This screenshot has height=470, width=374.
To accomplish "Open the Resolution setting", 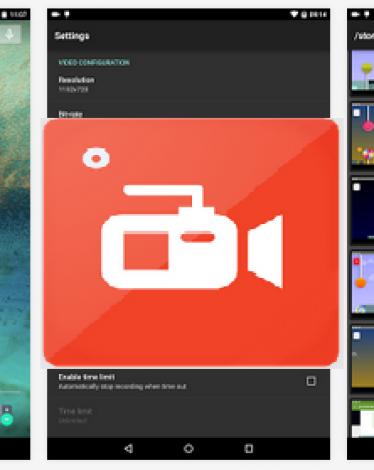I will click(x=188, y=84).
